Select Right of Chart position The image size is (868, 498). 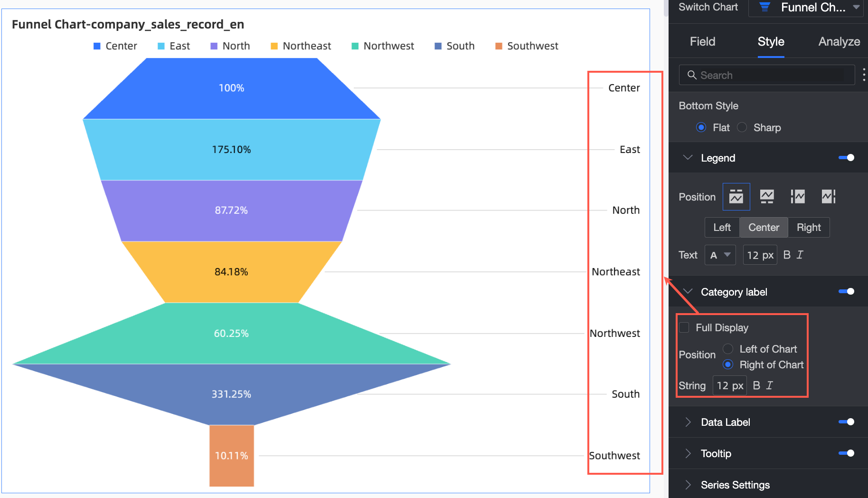[728, 364]
